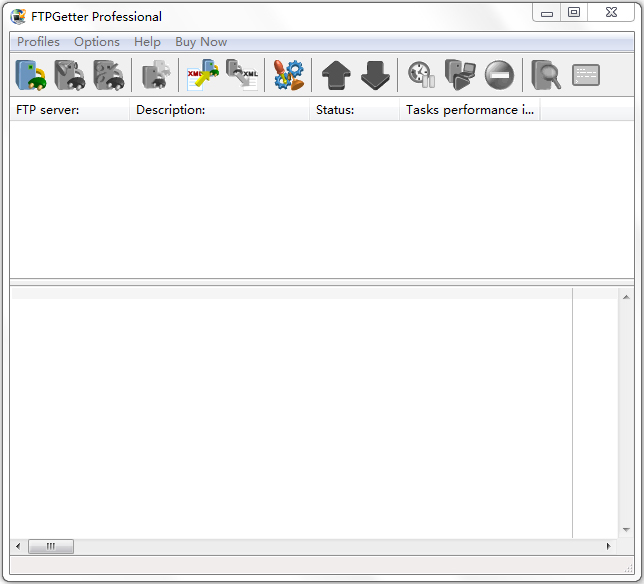Viewport: 644px width, 584px height.
Task: Open the Options menu
Action: (97, 42)
